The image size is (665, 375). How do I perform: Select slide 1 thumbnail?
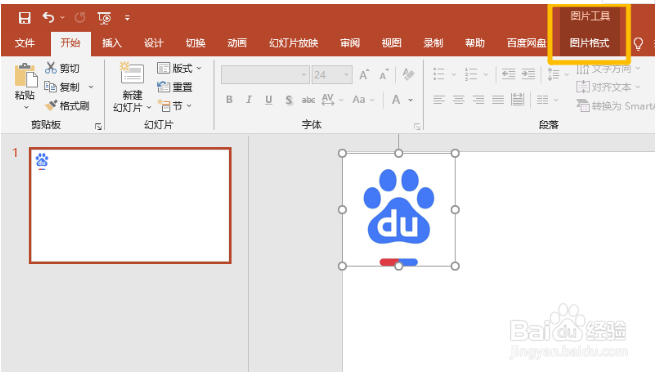click(130, 206)
